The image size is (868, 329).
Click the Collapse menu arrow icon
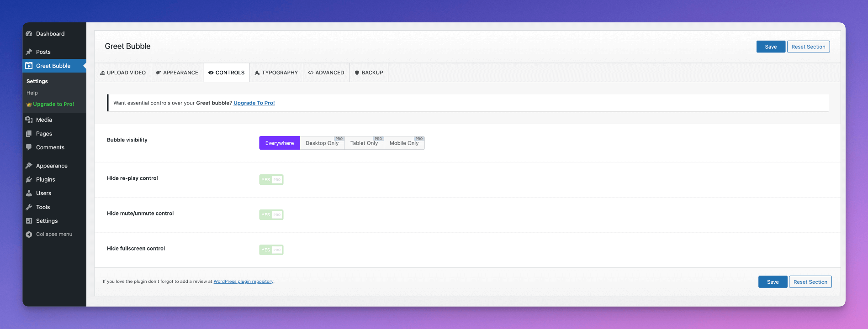point(29,234)
